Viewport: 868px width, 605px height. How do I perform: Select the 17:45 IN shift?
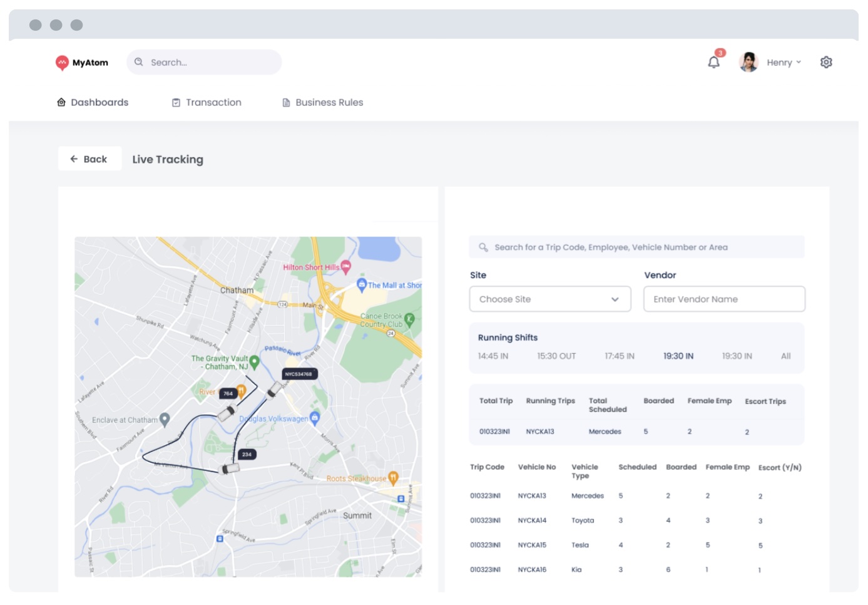pos(620,356)
